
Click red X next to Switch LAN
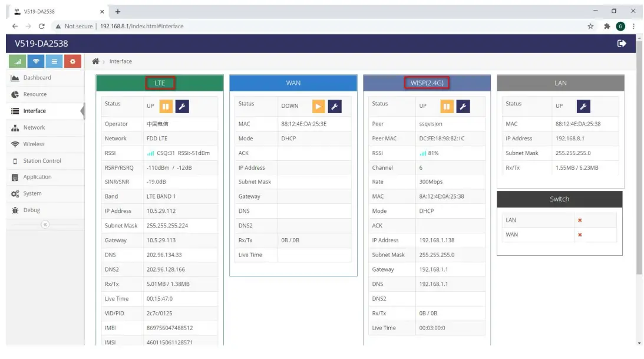coord(580,220)
